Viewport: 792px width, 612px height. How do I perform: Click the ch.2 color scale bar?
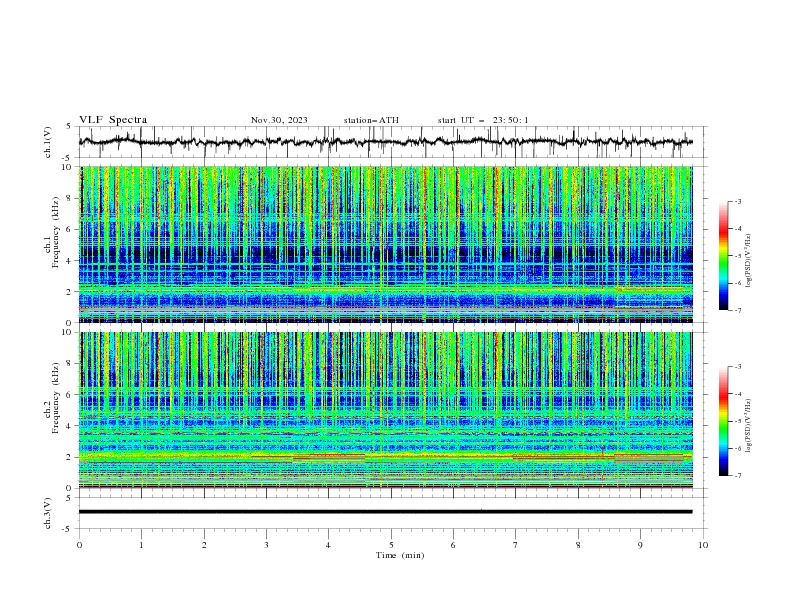click(x=724, y=421)
